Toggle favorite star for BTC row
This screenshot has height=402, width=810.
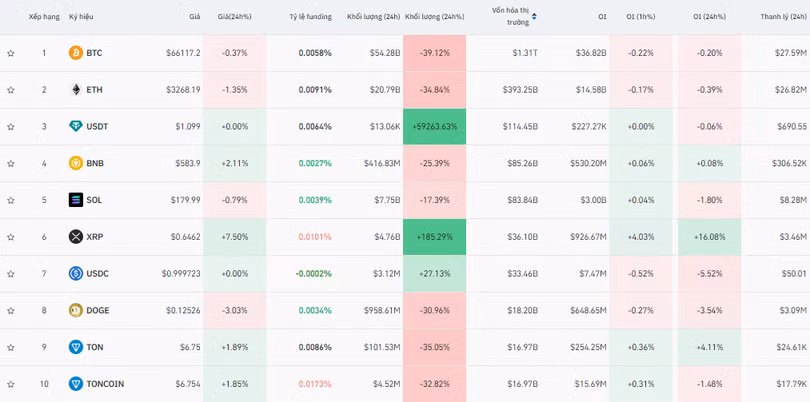point(11,52)
